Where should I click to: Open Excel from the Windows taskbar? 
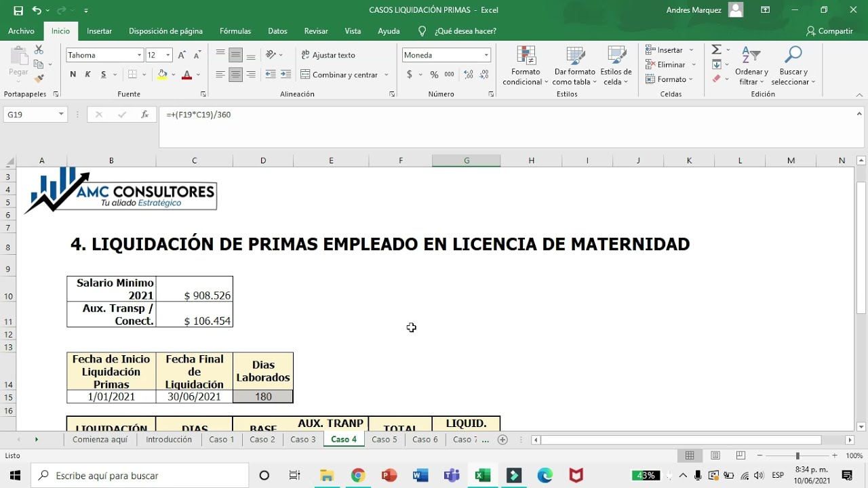click(482, 476)
